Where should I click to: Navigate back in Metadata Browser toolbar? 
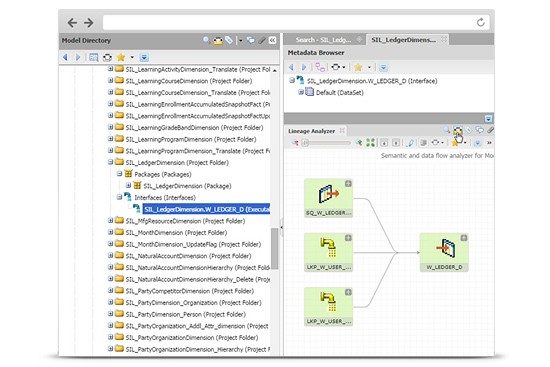click(291, 67)
